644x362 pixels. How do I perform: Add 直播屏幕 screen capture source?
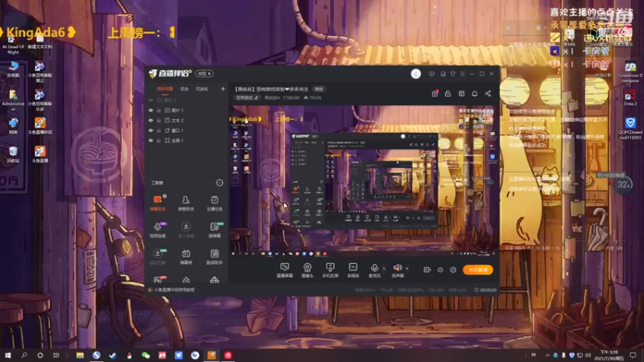[x=285, y=270]
